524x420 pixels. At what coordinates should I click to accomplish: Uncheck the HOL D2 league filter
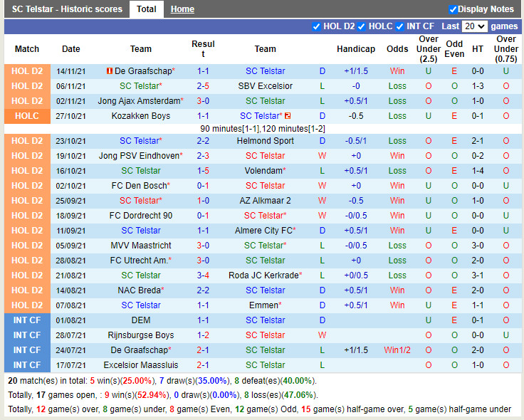tap(316, 26)
